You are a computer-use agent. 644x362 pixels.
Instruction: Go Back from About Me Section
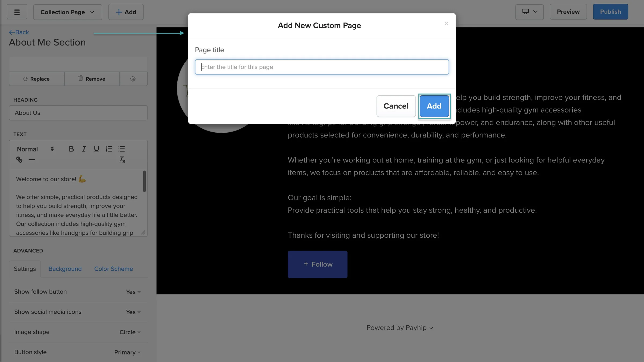click(19, 32)
